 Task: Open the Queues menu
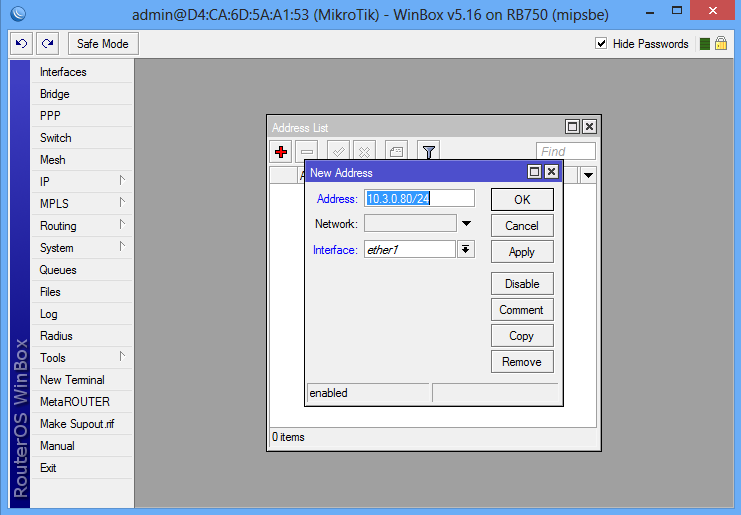click(82, 270)
